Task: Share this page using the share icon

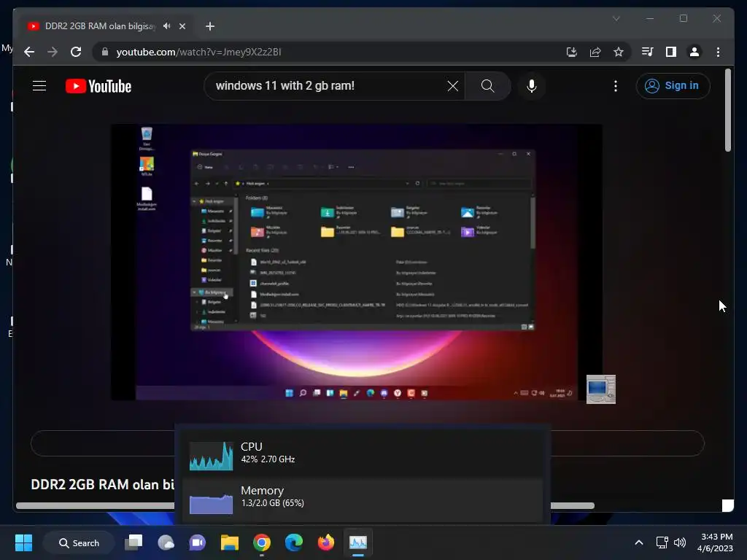Action: pyautogui.click(x=595, y=52)
